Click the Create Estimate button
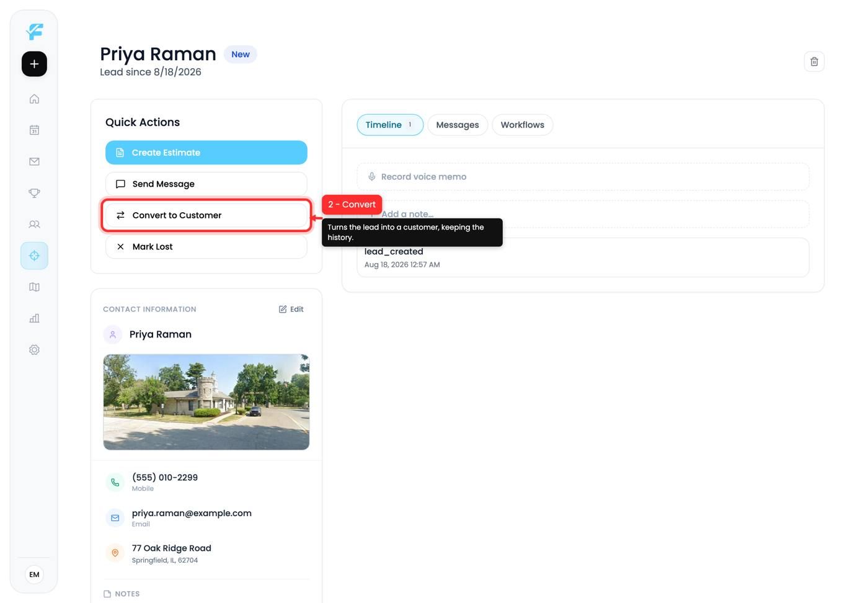Screen dimensions: 868x603 (x=206, y=153)
